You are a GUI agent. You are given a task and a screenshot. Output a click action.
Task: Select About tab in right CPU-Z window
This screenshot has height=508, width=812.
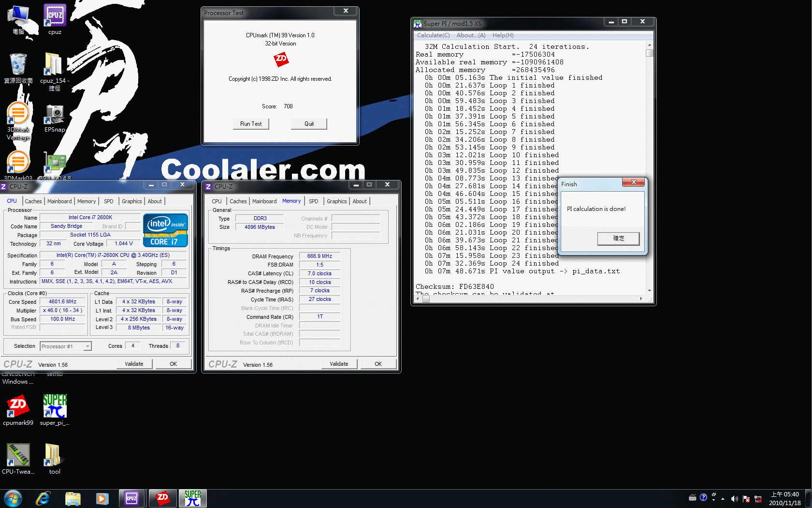(x=360, y=201)
